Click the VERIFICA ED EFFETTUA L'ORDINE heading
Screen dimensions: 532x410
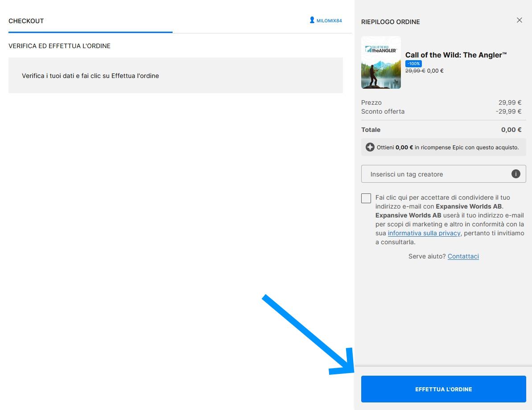click(x=59, y=46)
